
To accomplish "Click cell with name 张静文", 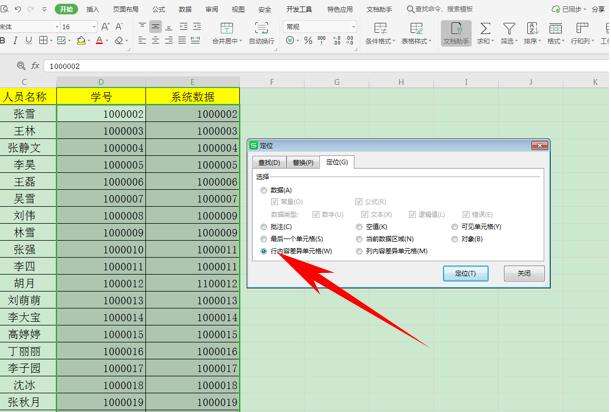I will pos(24,148).
